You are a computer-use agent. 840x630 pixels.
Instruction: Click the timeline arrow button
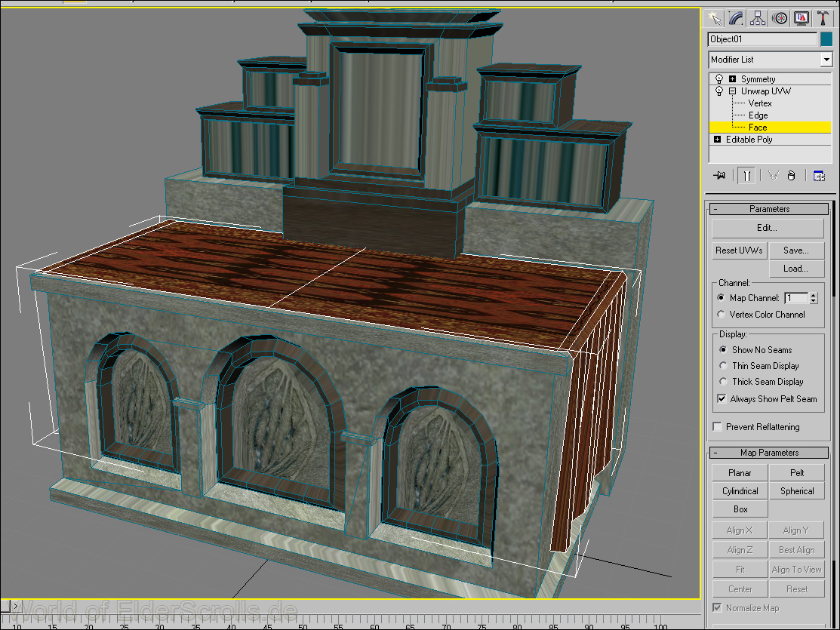pyautogui.click(x=16, y=607)
